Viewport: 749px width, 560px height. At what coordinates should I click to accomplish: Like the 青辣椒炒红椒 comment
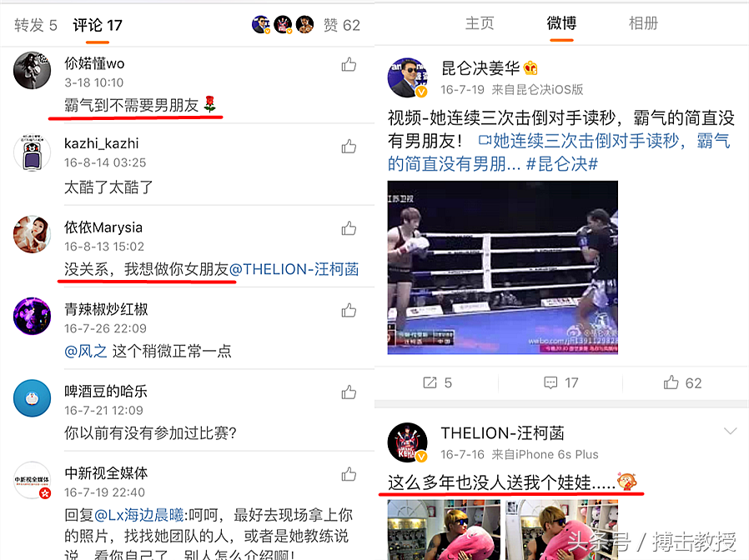click(x=349, y=310)
